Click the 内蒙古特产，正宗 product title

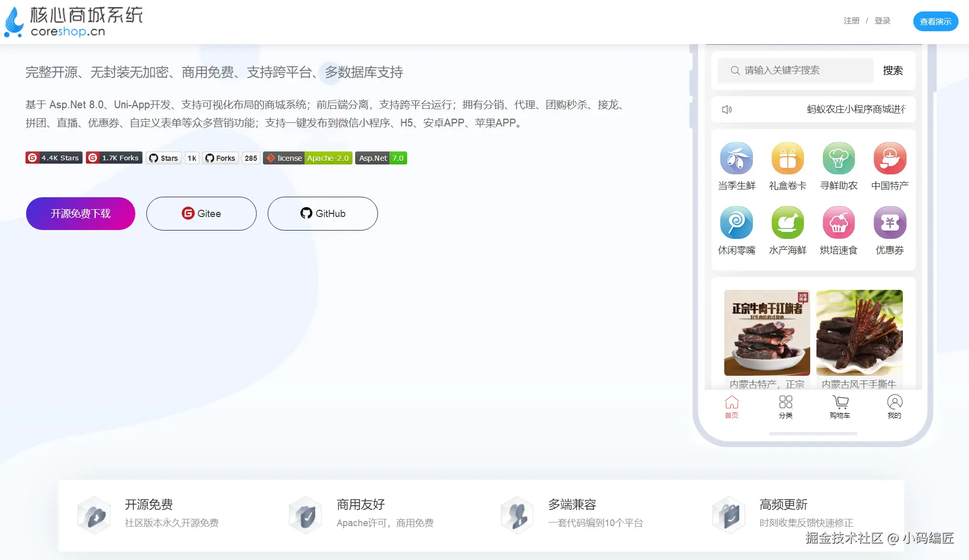coord(767,384)
